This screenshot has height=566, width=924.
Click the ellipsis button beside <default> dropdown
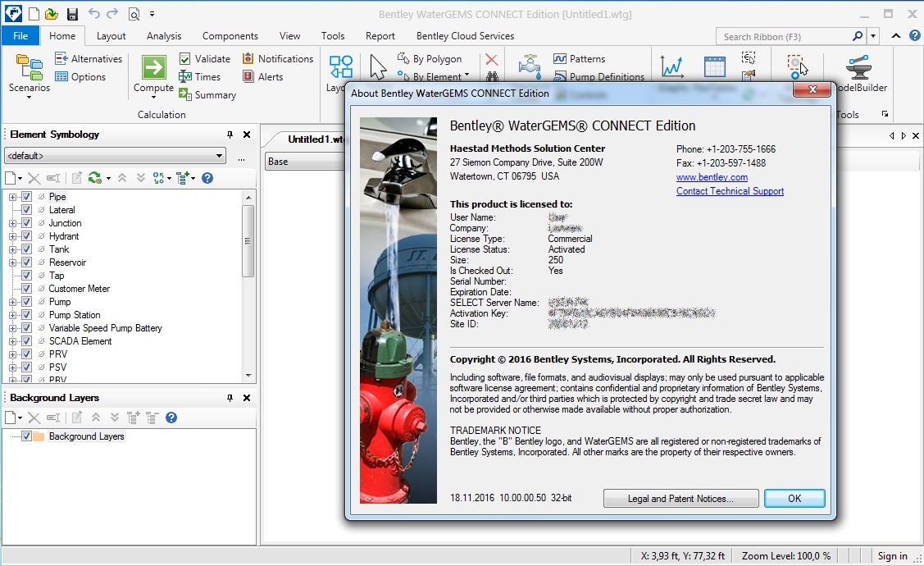click(x=241, y=159)
